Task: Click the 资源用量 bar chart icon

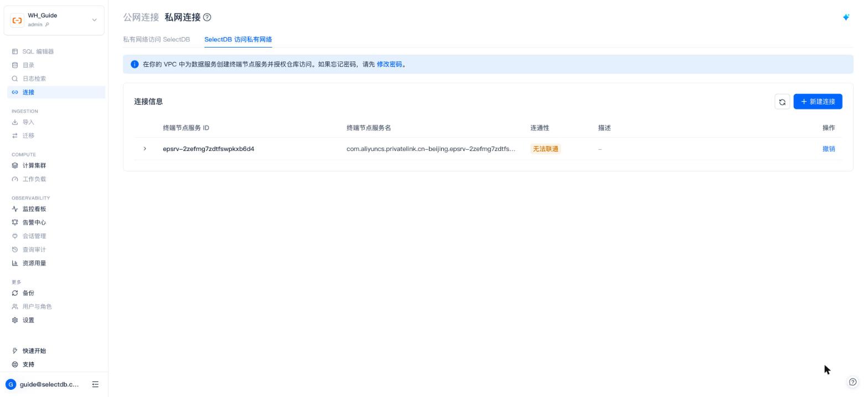Action: pos(15,263)
